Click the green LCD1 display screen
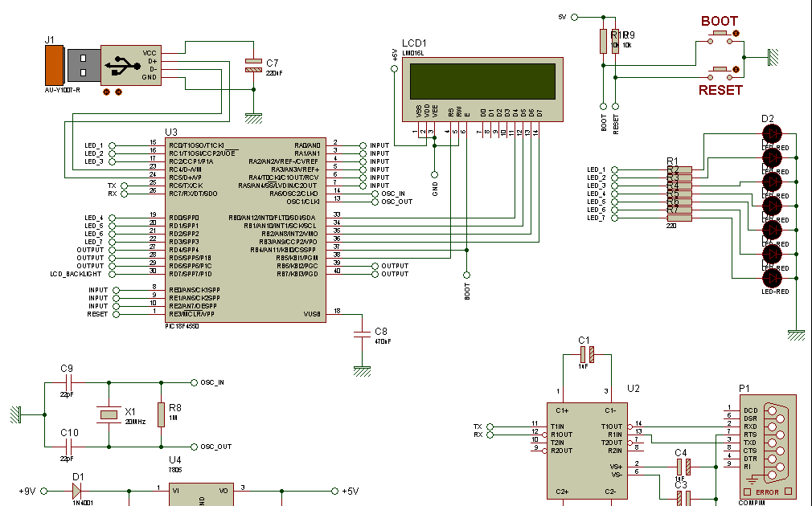This screenshot has width=812, height=506. pos(482,81)
